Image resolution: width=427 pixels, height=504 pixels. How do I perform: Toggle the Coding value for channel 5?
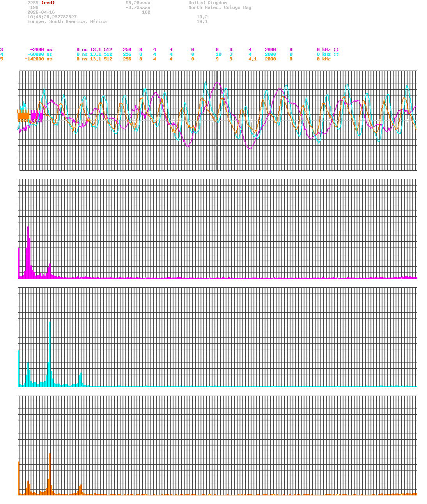pyautogui.click(x=231, y=59)
